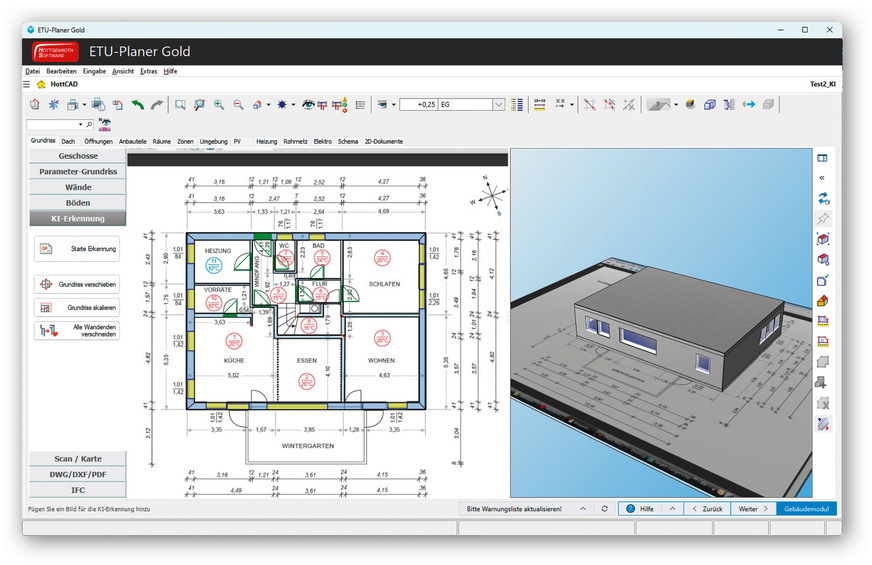Open the search field dropdown arrow
Image resolution: width=872 pixels, height=565 pixels.
[x=81, y=125]
